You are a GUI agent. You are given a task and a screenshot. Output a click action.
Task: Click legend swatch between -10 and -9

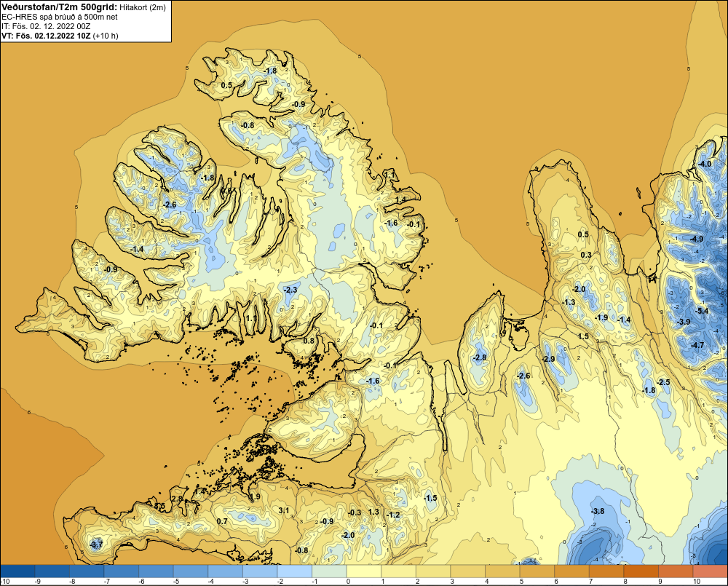18,570
